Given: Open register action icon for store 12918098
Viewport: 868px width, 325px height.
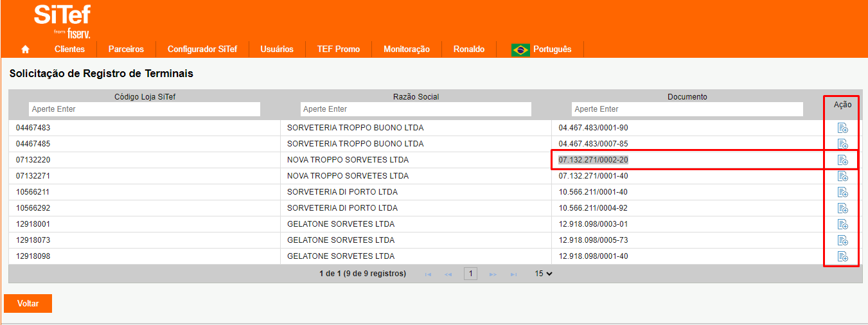Looking at the screenshot, I should pos(842,256).
